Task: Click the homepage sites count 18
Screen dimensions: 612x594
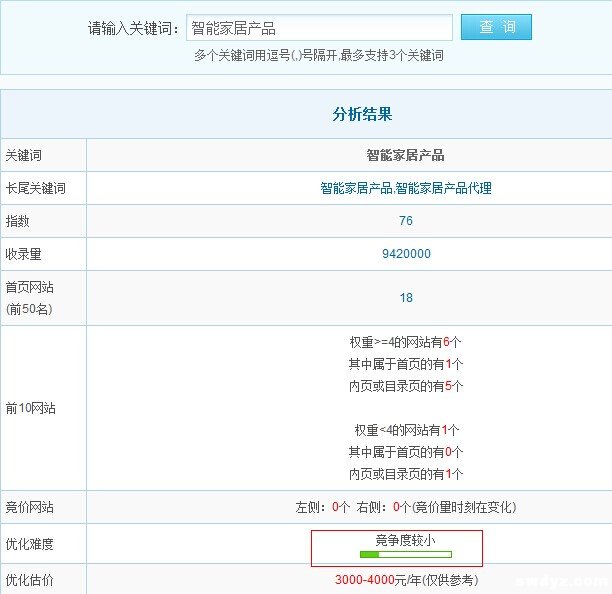Action: [x=406, y=298]
